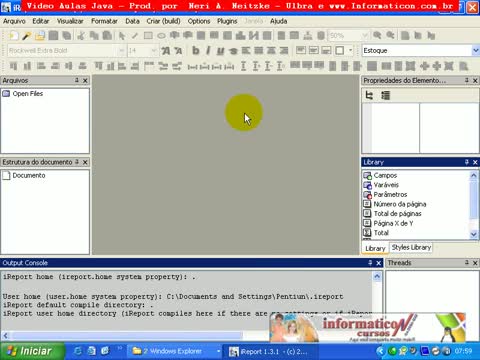
Task: Click the Library list vertical scrollbar
Action: pyautogui.click(x=473, y=199)
